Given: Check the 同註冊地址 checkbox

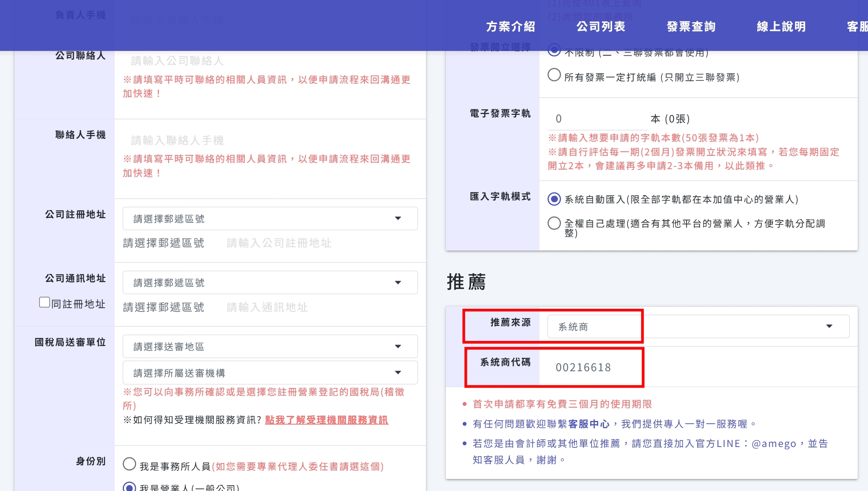Looking at the screenshot, I should [x=45, y=302].
